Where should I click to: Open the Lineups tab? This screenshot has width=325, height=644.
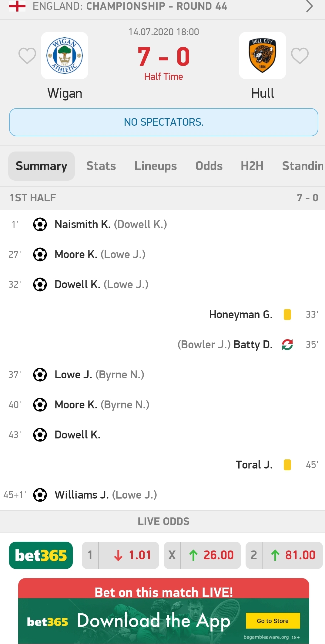[156, 166]
